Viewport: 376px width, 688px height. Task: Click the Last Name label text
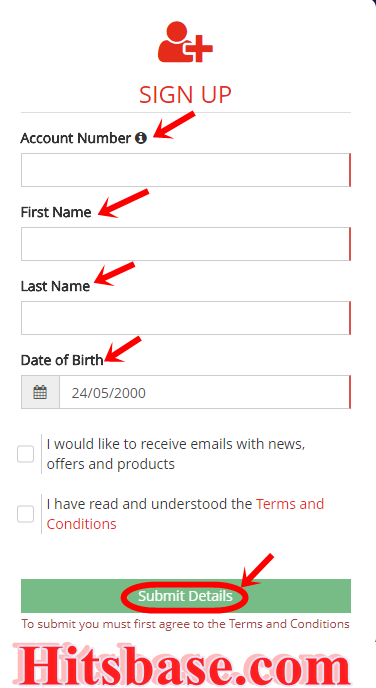point(55,286)
